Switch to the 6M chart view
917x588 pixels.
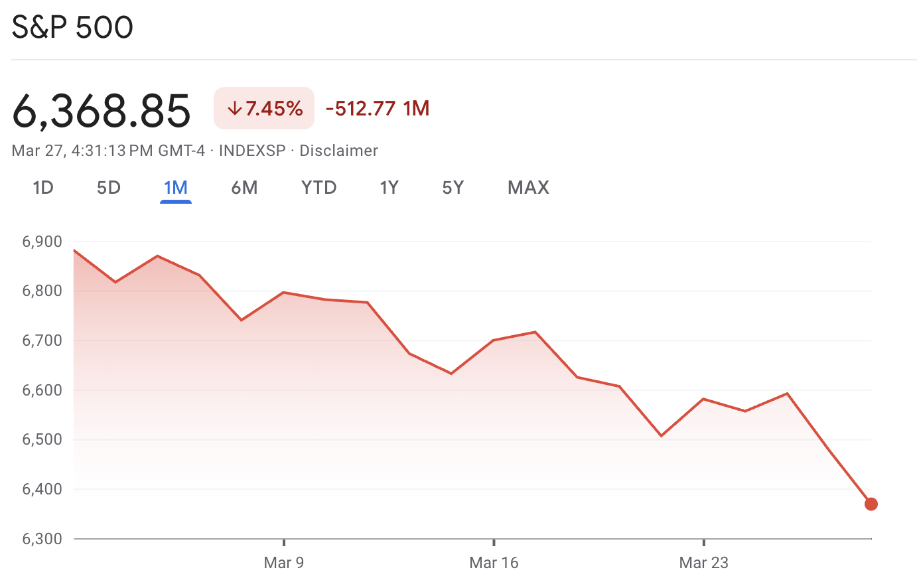point(244,188)
